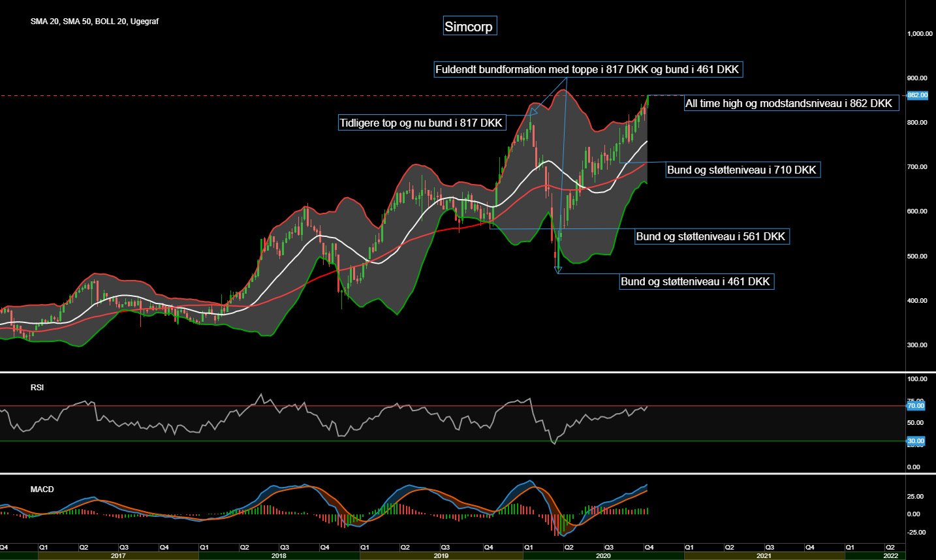
Task: Click the blue 30.00 RSI level tag
Action: (x=916, y=441)
